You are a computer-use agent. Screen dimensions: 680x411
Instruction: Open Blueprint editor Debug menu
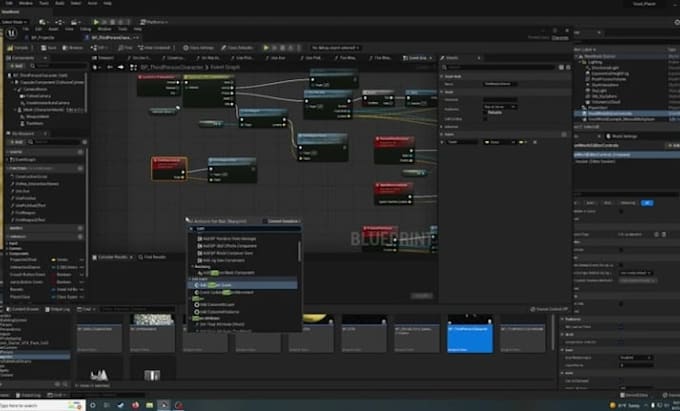pos(85,29)
